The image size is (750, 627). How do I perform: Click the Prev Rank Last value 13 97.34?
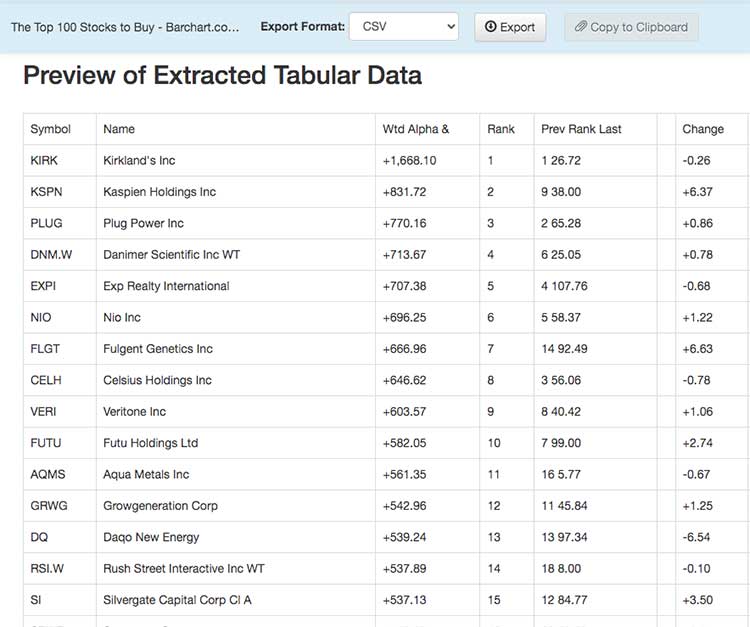point(564,538)
